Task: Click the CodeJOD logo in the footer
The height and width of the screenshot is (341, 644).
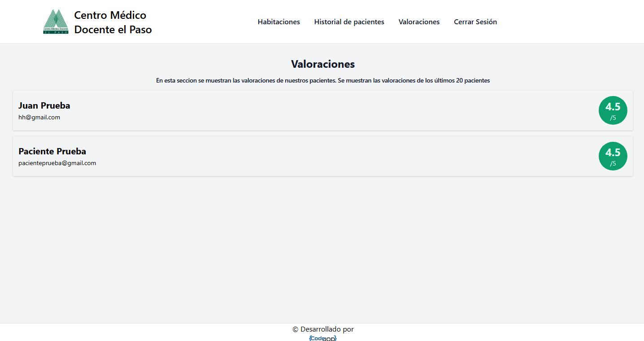Action: 323,338
